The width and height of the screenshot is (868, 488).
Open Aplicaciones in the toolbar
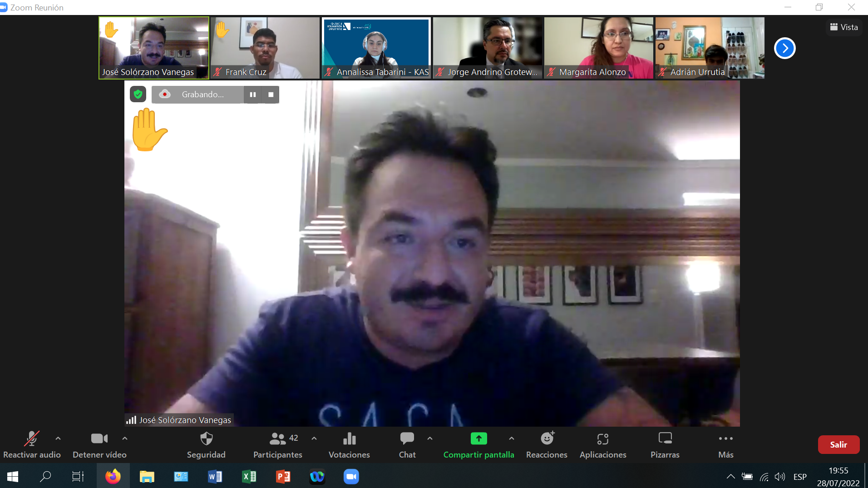[602, 439]
